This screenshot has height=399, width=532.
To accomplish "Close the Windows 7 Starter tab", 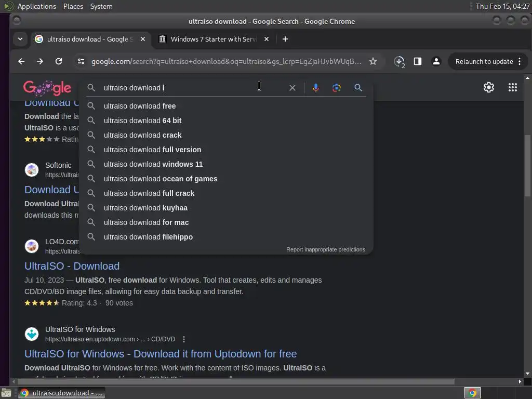I will pyautogui.click(x=267, y=39).
